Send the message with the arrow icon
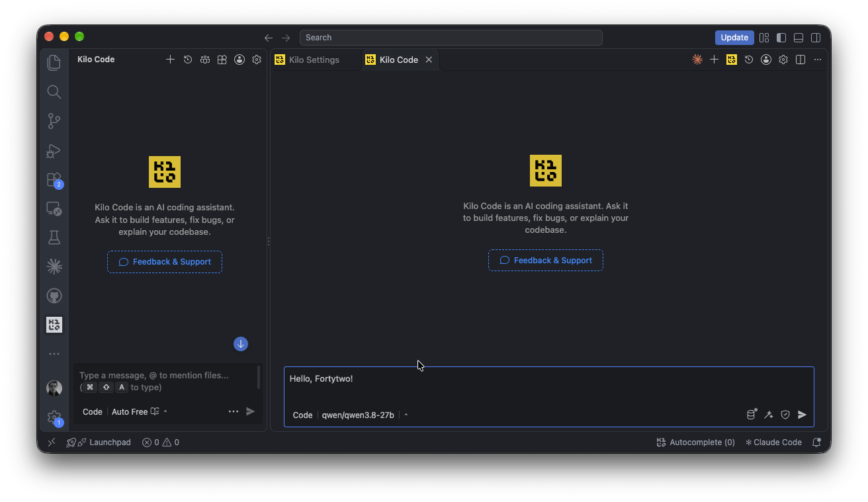The width and height of the screenshot is (868, 502). 802,415
